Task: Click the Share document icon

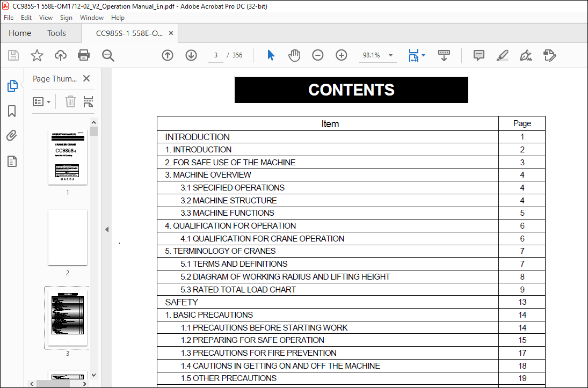Action: (x=60, y=55)
